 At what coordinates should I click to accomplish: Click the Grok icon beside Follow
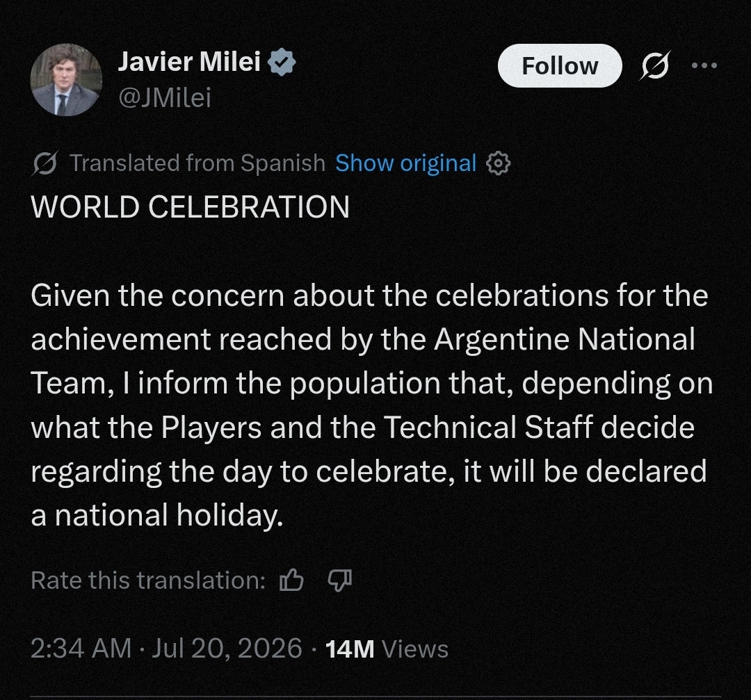coord(655,65)
